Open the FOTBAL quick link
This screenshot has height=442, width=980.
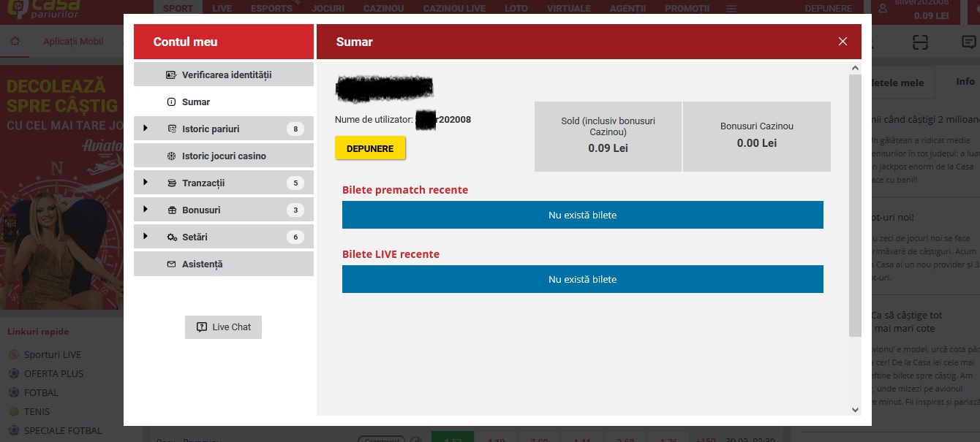(x=41, y=392)
